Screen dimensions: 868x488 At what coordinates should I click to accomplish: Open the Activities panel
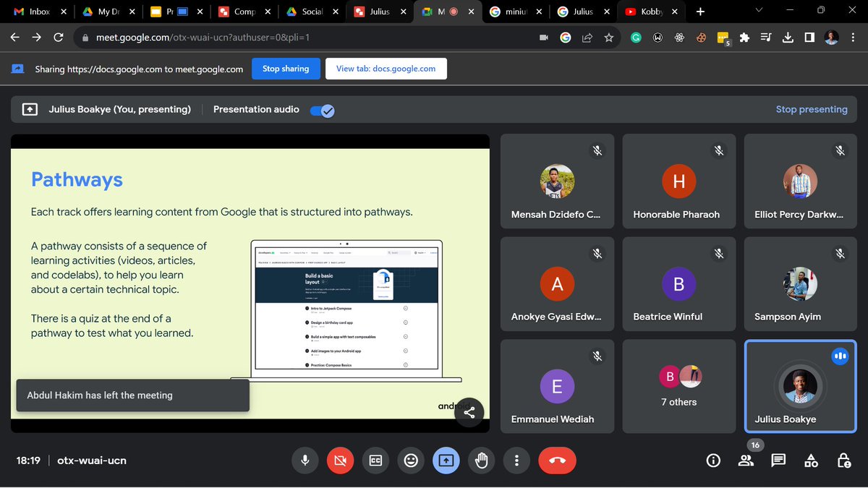click(x=811, y=461)
